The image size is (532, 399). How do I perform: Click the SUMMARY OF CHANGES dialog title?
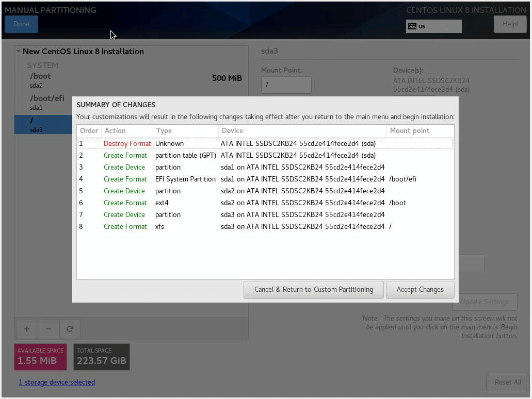[x=116, y=105]
